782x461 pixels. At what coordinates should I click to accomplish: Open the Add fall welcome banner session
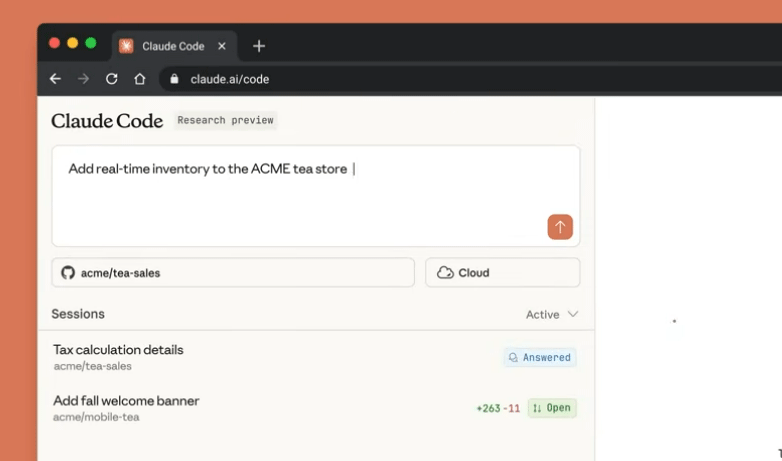(126, 401)
